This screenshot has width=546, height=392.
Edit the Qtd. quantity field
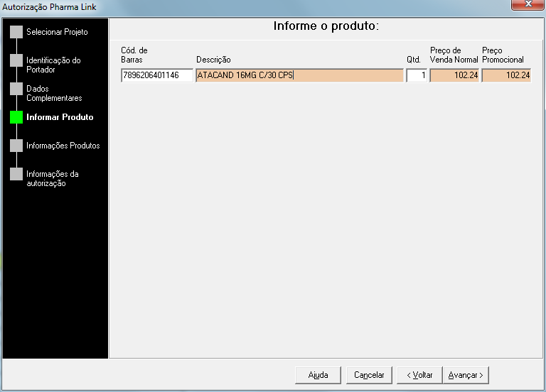point(417,75)
